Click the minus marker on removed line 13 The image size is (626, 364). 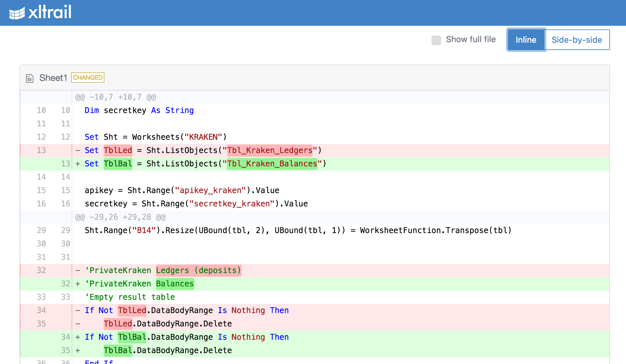(78, 150)
